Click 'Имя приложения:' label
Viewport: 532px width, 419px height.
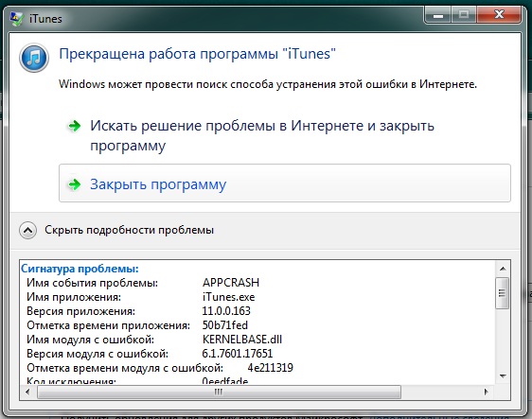tap(74, 297)
